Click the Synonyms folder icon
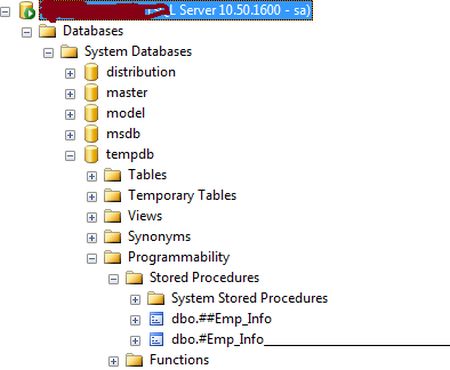Image resolution: width=450 pixels, height=370 pixels. pyautogui.click(x=112, y=237)
